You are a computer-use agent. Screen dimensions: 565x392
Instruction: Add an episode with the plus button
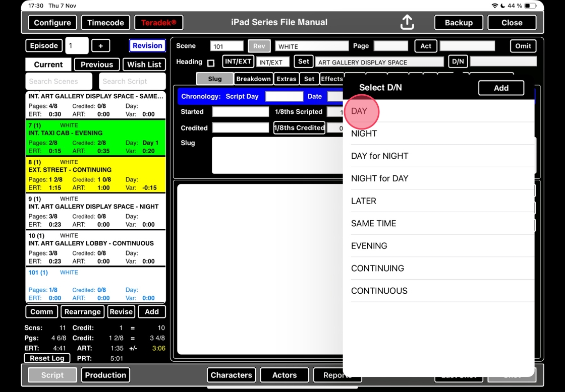pos(100,46)
